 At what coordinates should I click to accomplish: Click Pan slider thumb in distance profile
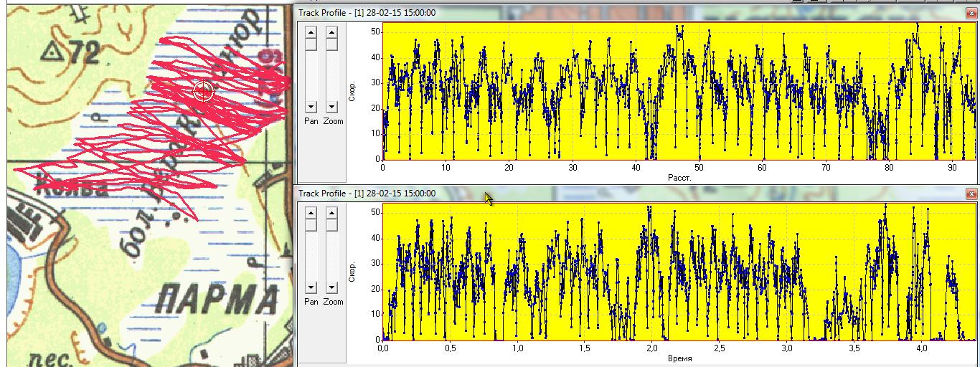(x=311, y=44)
